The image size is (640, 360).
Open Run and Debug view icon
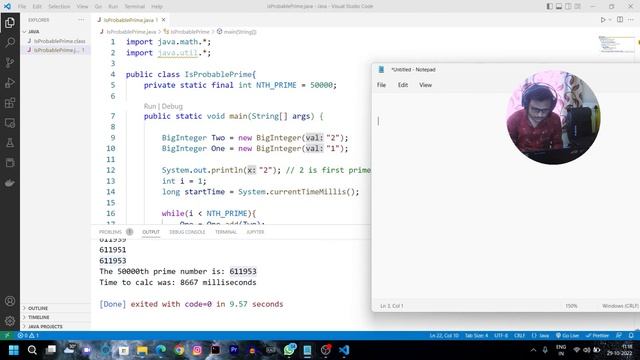[10, 82]
